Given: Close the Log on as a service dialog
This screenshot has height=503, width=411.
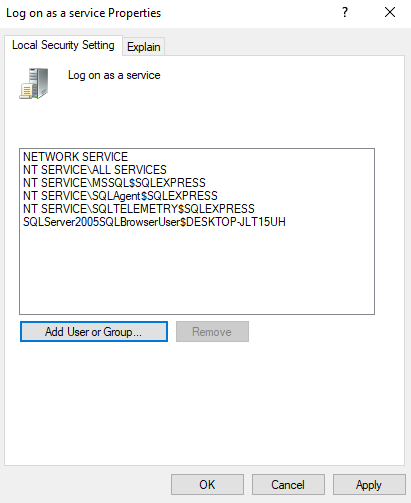Looking at the screenshot, I should click(390, 13).
